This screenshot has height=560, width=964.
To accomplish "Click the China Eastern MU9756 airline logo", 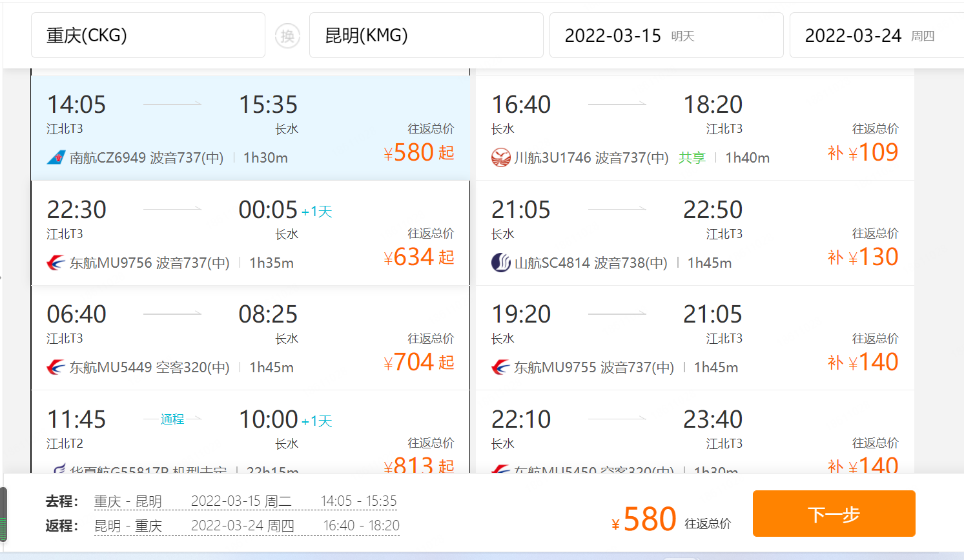I will point(56,263).
